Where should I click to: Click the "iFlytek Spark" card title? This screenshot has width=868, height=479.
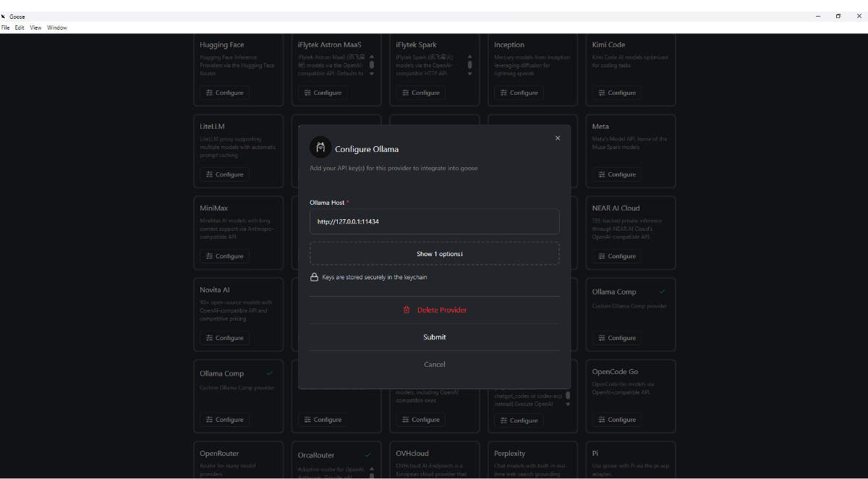pos(417,45)
